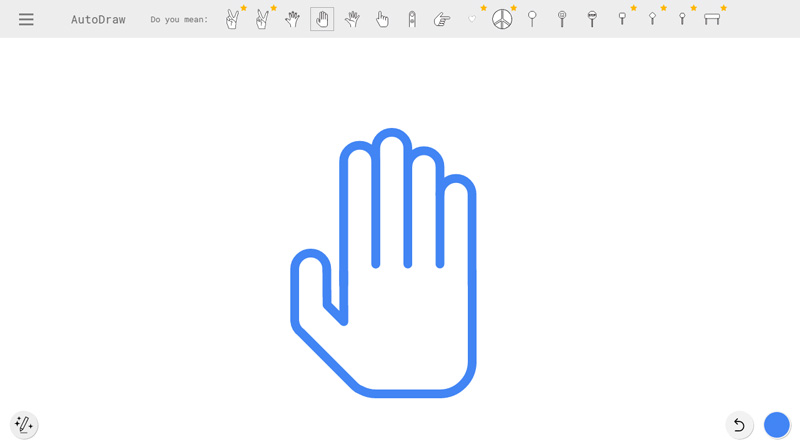Choose the hand pointing right suggestion
Viewport: 800px width, 448px height.
pos(442,20)
